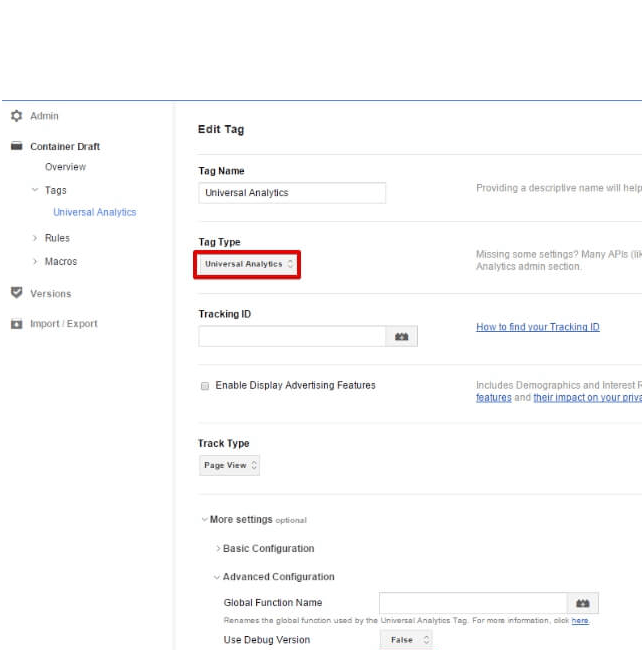Click the Admin gear icon
Screen dimensions: 644x650
point(16,116)
